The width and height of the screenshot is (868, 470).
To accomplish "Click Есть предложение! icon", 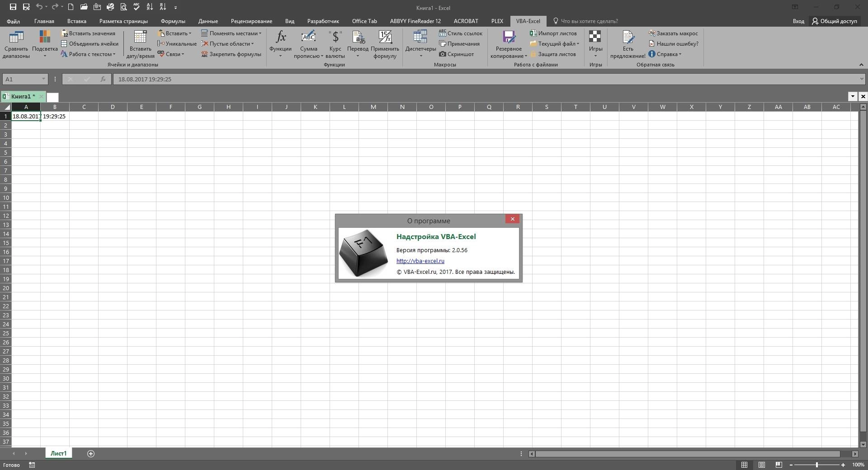I will click(628, 44).
